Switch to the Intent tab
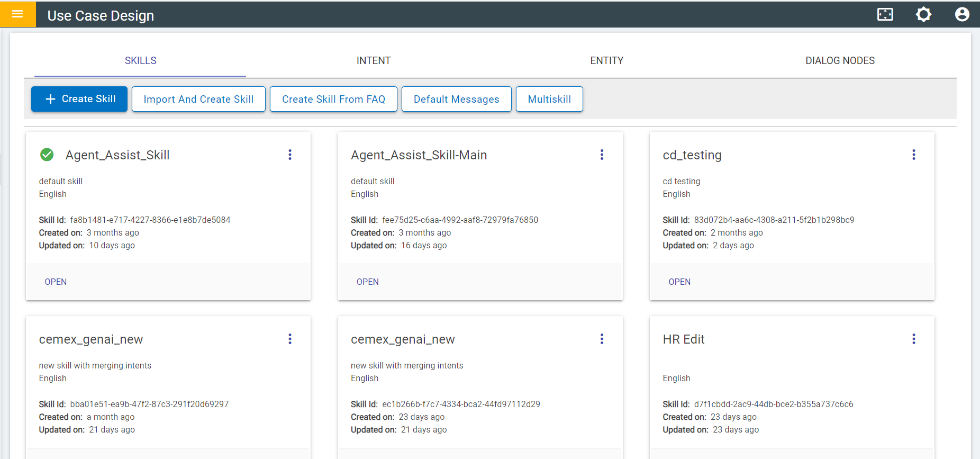980x459 pixels. tap(373, 61)
